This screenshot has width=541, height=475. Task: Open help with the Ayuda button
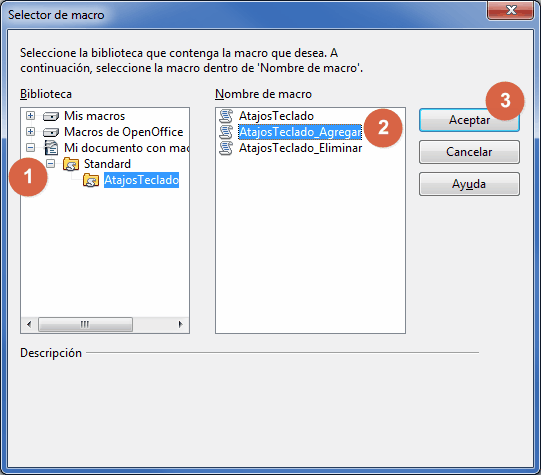(x=469, y=184)
